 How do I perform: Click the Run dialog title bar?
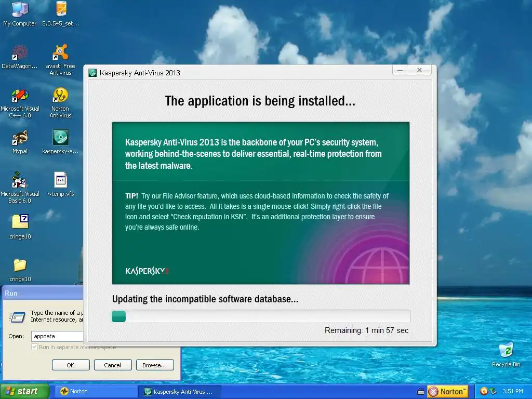point(43,293)
